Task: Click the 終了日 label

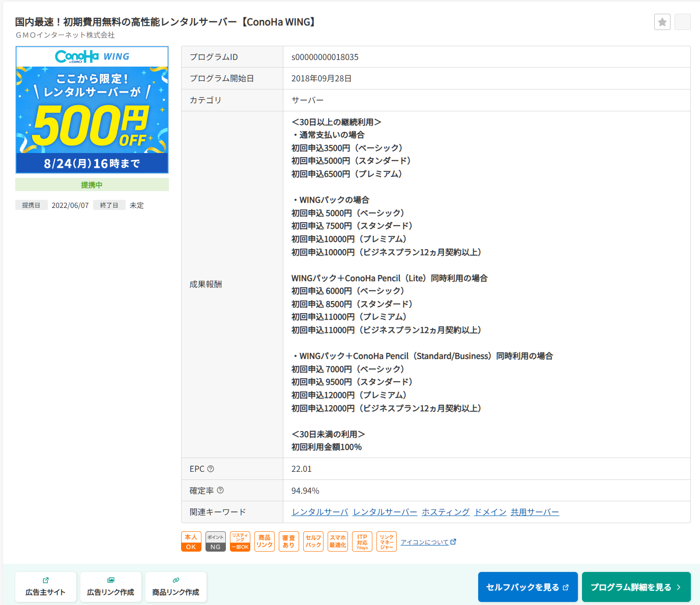Action: point(109,205)
